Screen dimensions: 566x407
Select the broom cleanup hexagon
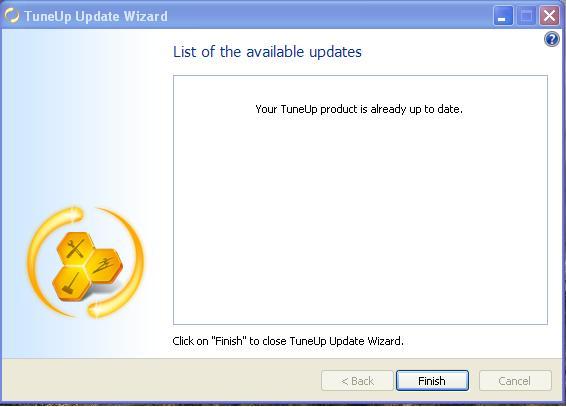[71, 284]
